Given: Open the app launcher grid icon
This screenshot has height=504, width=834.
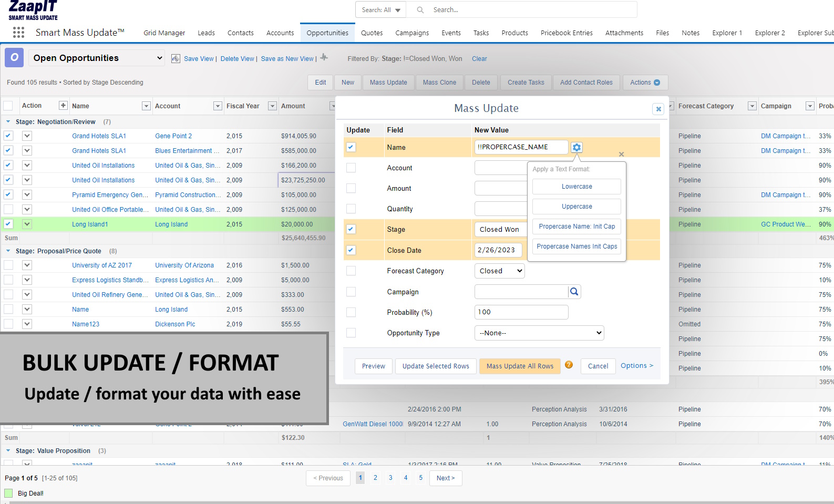Looking at the screenshot, I should pos(18,33).
